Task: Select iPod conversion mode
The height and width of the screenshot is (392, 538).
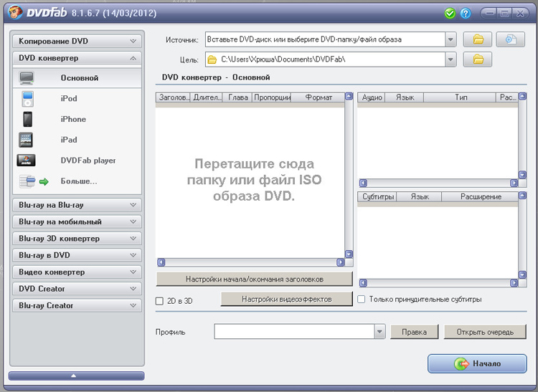Action: (x=77, y=99)
